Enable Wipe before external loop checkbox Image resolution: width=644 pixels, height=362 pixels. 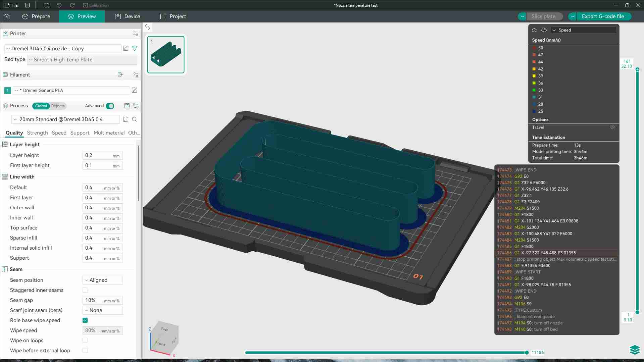point(85,351)
